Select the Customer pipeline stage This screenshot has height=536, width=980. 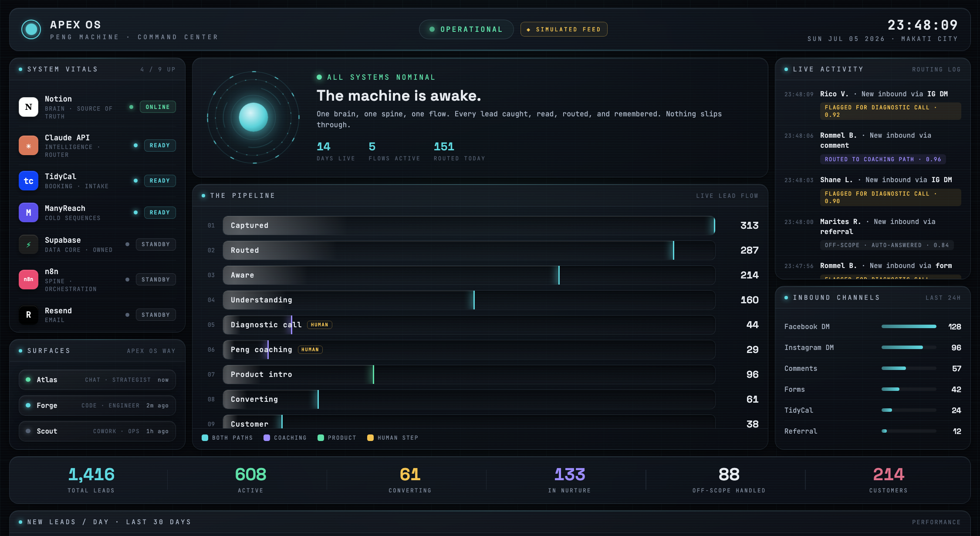tap(469, 421)
